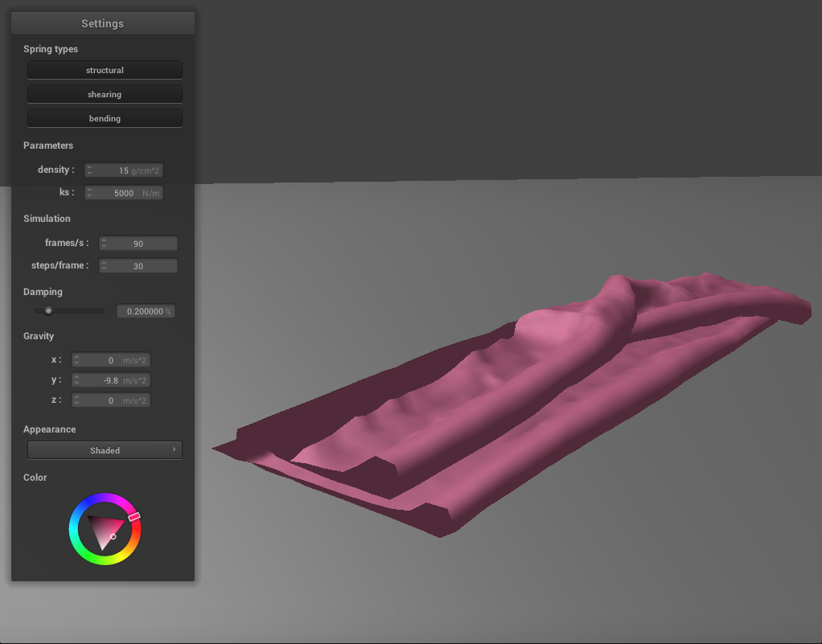This screenshot has width=822, height=644.
Task: Click the gravity x stepper arrows
Action: pyautogui.click(x=77, y=360)
